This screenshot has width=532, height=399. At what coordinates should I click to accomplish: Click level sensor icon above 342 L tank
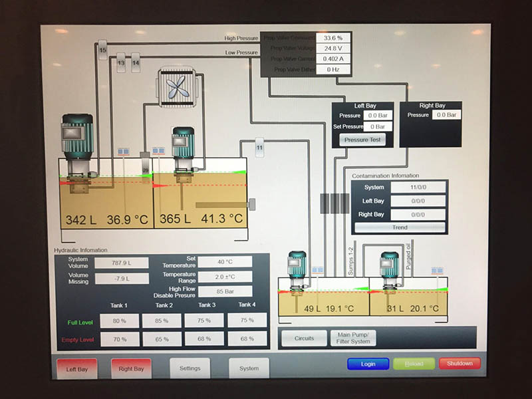click(124, 152)
